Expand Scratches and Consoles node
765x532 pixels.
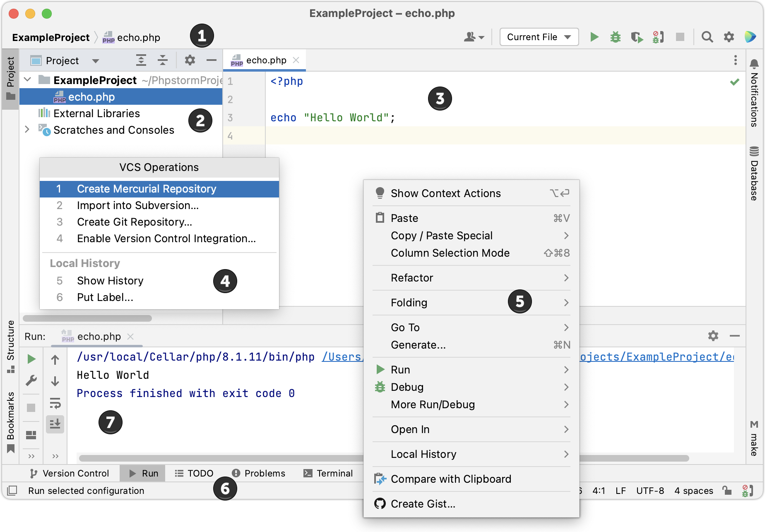tap(28, 129)
